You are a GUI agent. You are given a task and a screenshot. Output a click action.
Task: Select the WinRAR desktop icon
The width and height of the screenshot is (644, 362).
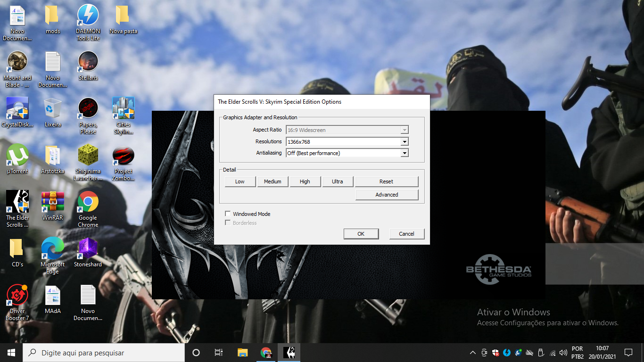52,206
